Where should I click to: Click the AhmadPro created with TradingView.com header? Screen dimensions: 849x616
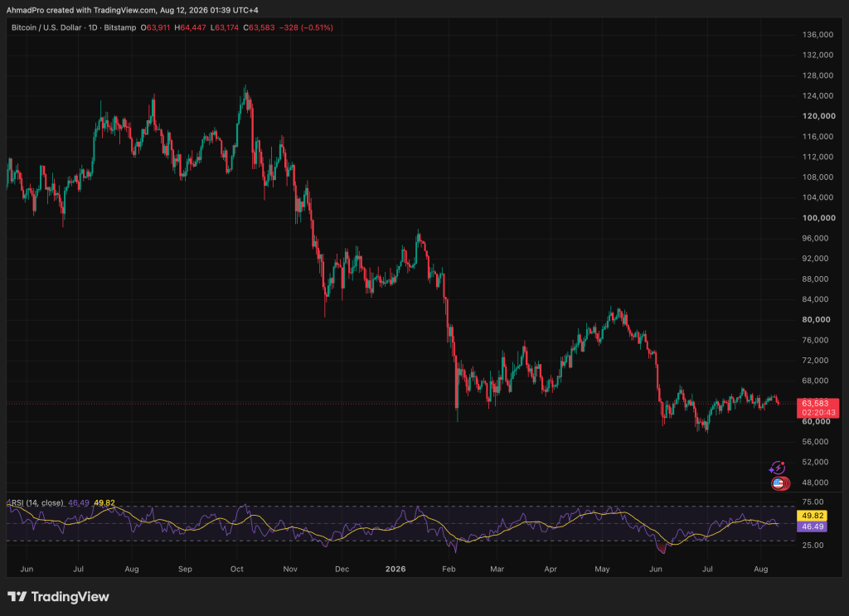[132, 10]
